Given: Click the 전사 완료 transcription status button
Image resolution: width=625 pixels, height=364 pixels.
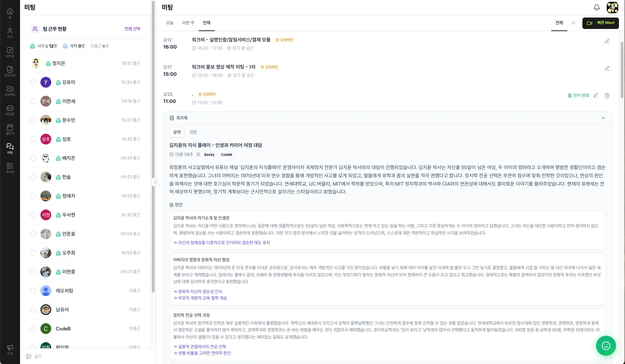Looking at the screenshot, I should click(578, 95).
